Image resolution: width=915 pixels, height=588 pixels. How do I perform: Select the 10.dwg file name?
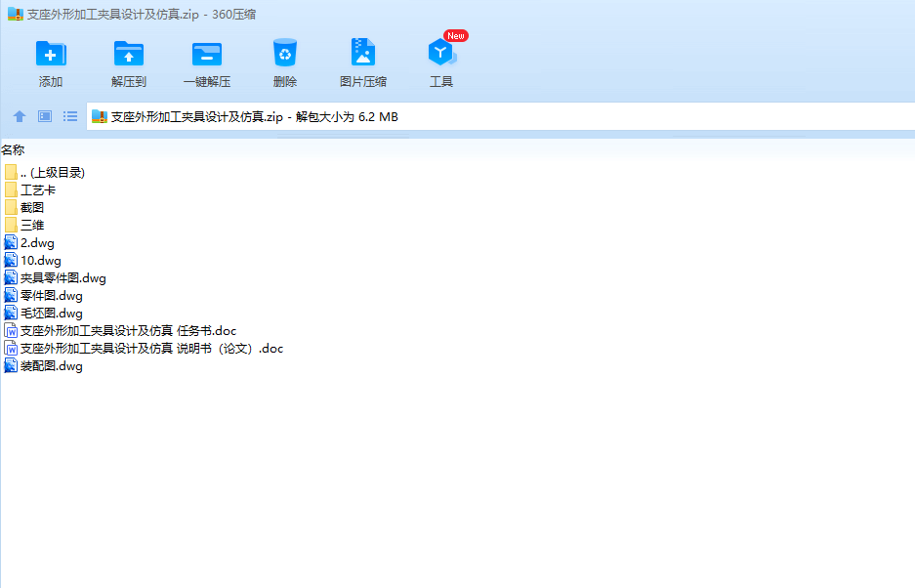[x=41, y=261]
